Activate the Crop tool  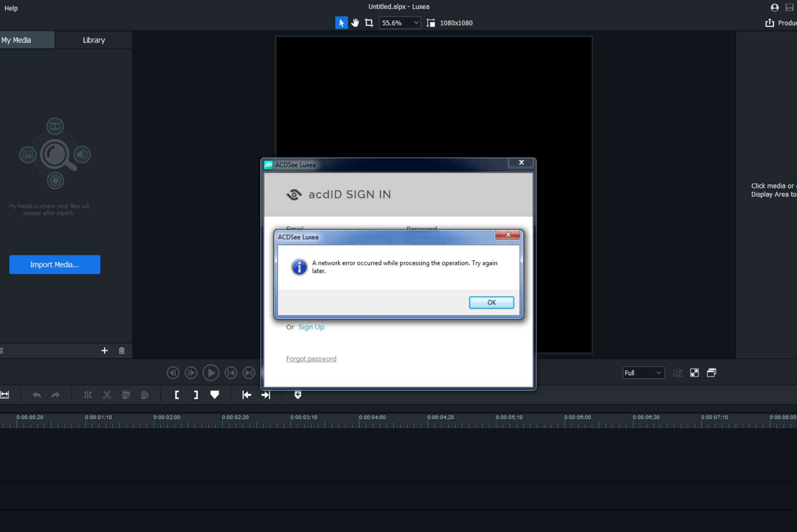[369, 23]
